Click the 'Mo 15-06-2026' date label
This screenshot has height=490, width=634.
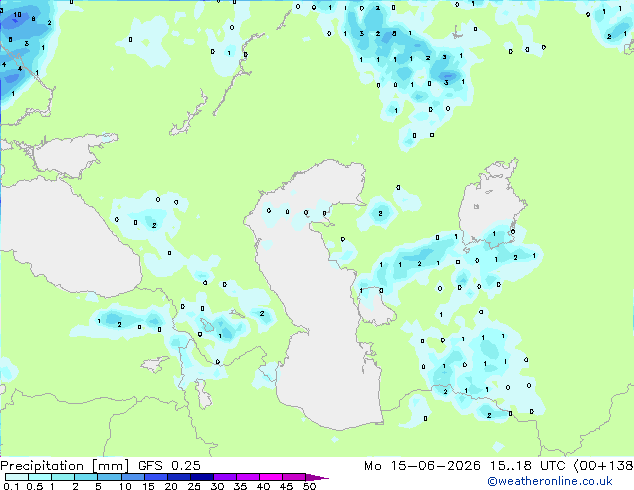point(422,466)
